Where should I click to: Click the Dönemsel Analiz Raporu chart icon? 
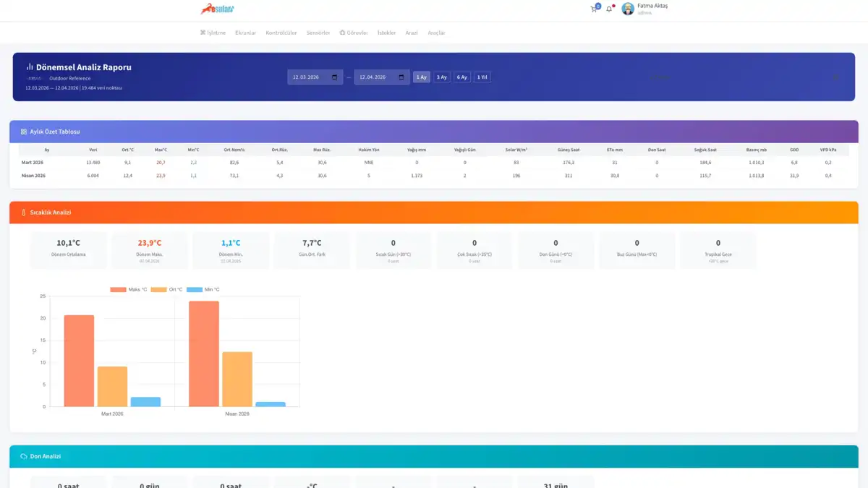pyautogui.click(x=30, y=67)
